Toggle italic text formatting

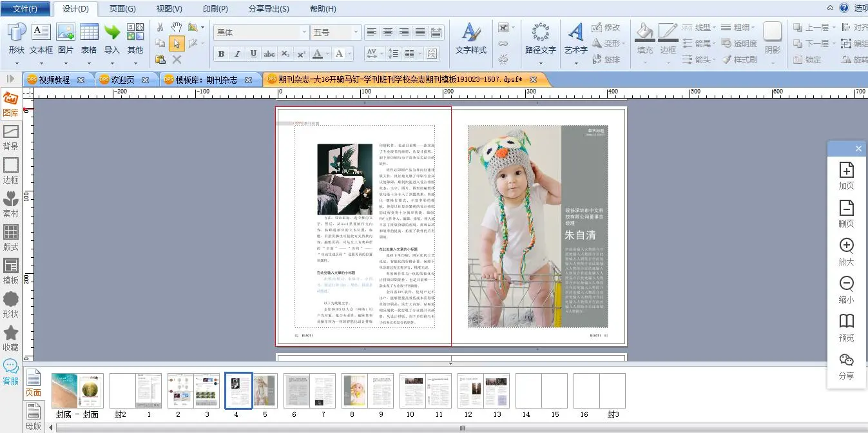tap(237, 54)
